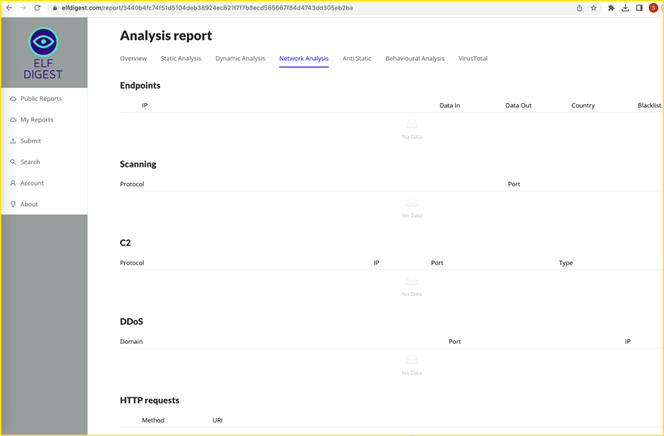Open Search from sidebar
Viewport: 664px width, 436px height.
pos(30,162)
